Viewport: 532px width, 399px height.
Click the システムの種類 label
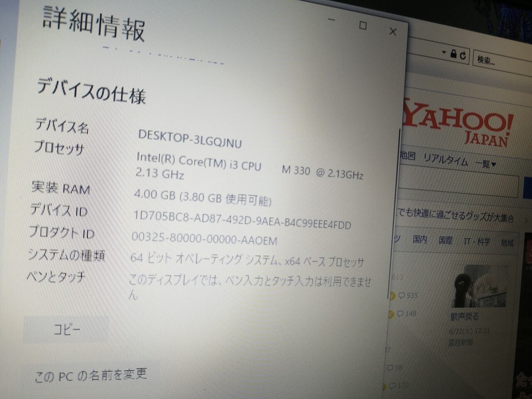coord(66,254)
